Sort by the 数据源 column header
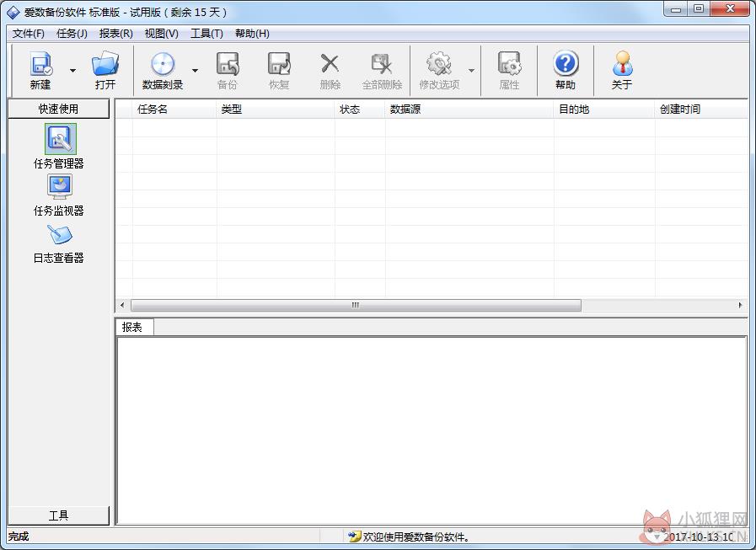Image resolution: width=756 pixels, height=550 pixels. click(469, 109)
